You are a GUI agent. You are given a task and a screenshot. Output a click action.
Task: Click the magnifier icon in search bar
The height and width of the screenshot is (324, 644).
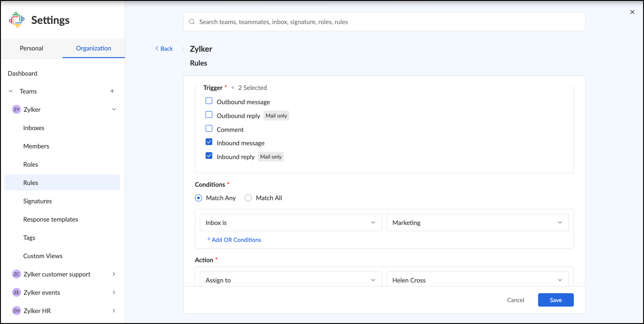192,22
